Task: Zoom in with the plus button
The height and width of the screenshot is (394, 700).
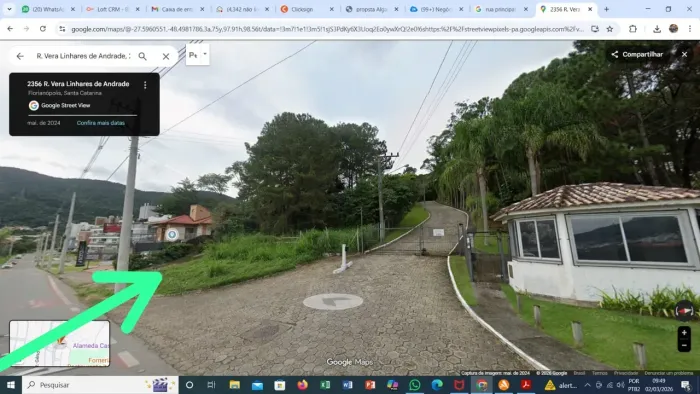Action: coord(684,333)
